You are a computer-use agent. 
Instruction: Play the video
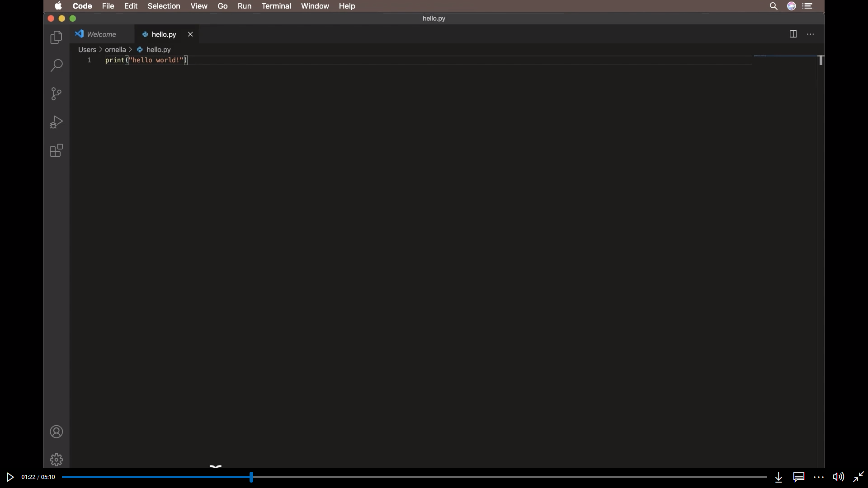point(10,477)
